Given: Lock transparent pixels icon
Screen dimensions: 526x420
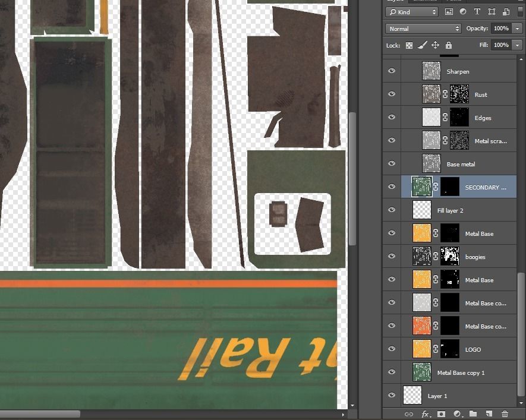Looking at the screenshot, I should click(x=409, y=45).
